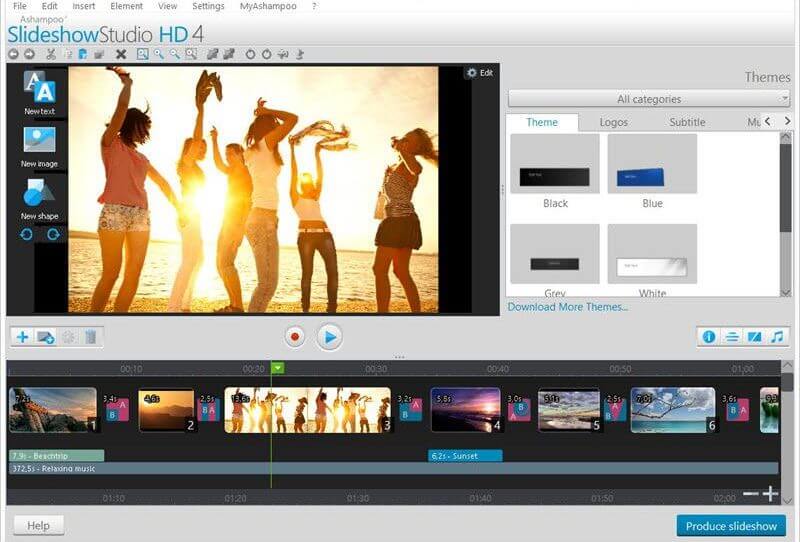Viewport: 800px width, 542px height.
Task: Insert a New image element
Action: [39, 146]
